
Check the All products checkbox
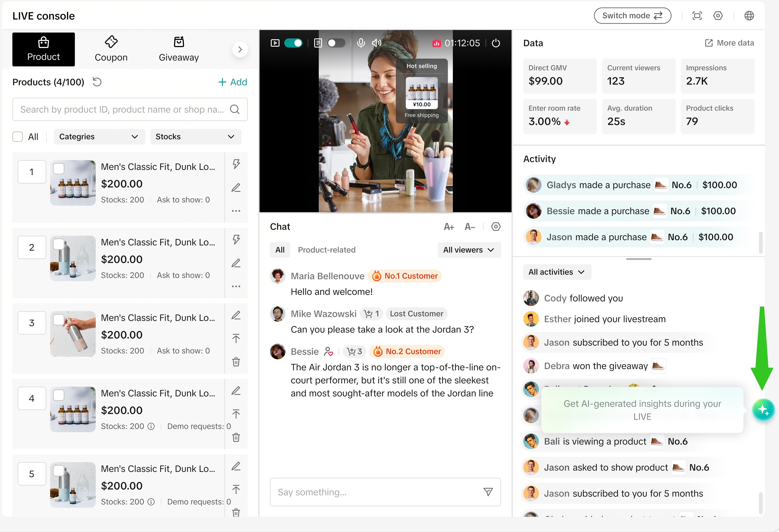(17, 137)
